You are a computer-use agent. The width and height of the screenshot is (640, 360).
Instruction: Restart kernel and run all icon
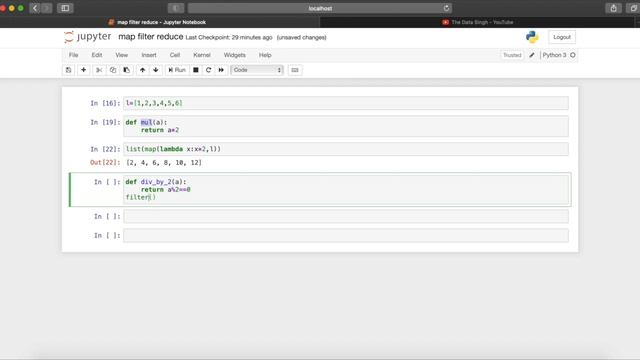221,70
